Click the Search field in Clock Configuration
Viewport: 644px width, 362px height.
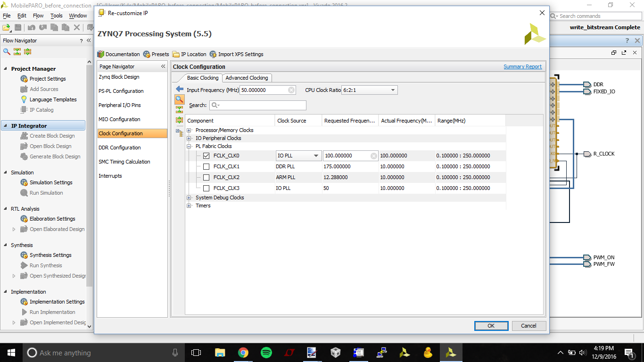pos(258,105)
